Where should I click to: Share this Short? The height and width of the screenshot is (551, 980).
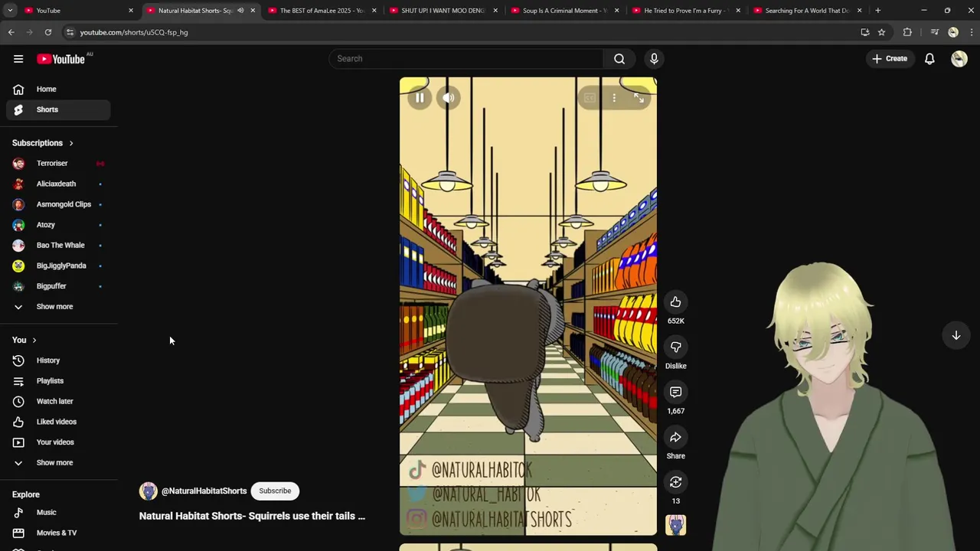pos(675,438)
